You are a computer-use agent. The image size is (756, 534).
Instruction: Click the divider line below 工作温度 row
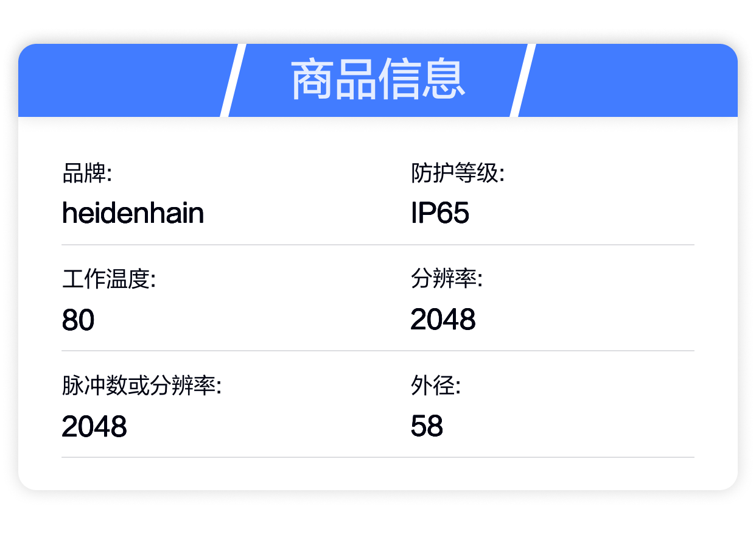coord(378,351)
